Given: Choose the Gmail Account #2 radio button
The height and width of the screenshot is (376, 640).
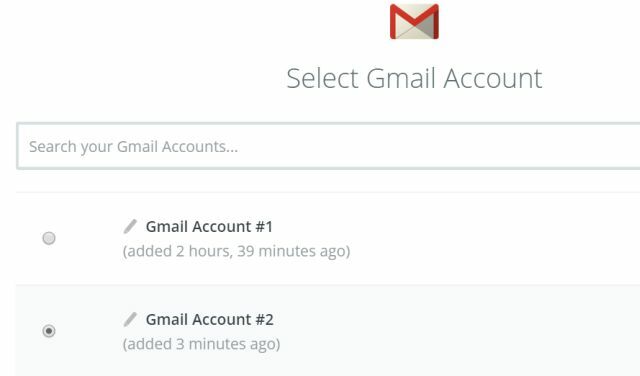Looking at the screenshot, I should (x=49, y=331).
